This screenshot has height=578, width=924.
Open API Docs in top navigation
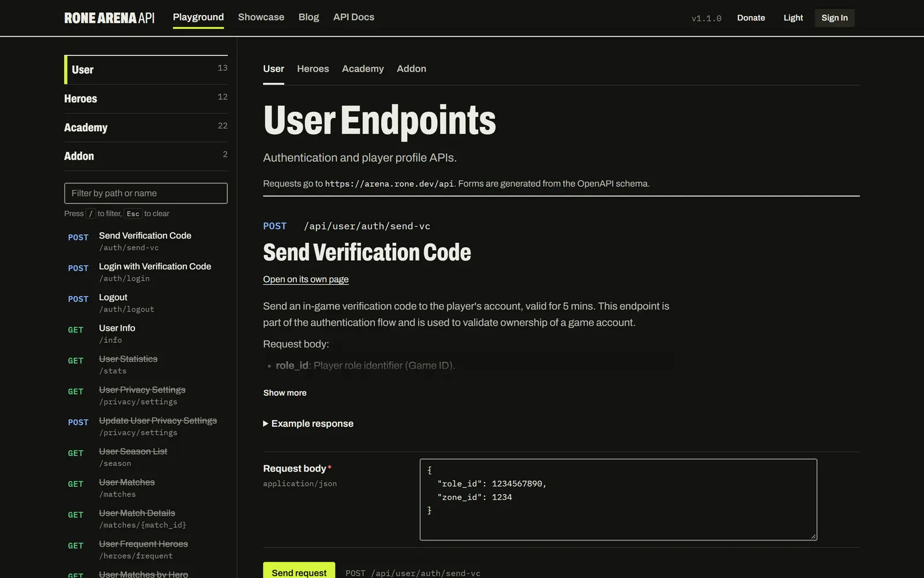pyautogui.click(x=353, y=17)
